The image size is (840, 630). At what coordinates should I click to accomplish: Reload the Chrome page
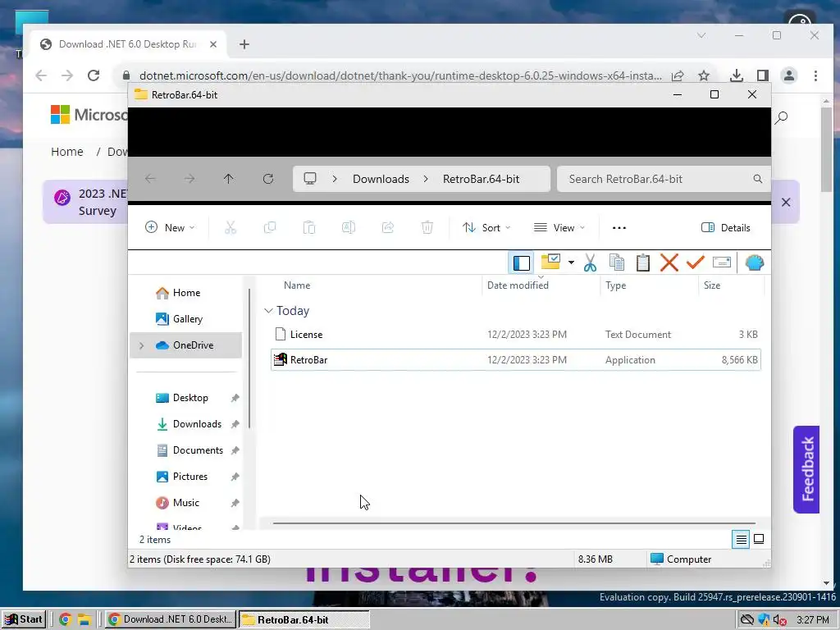[x=94, y=75]
